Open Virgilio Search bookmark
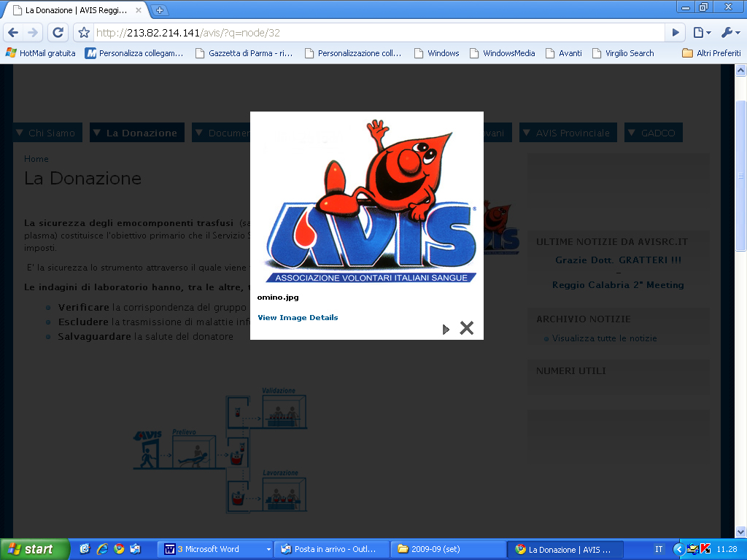The image size is (747, 560). (623, 53)
